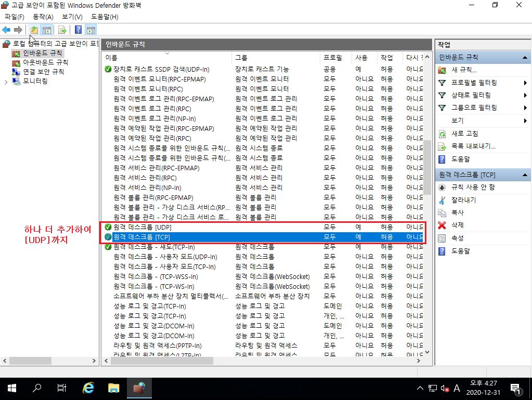532x400 pixels.
Task: Click 새 규칙... in the actions pane
Action: 464,70
